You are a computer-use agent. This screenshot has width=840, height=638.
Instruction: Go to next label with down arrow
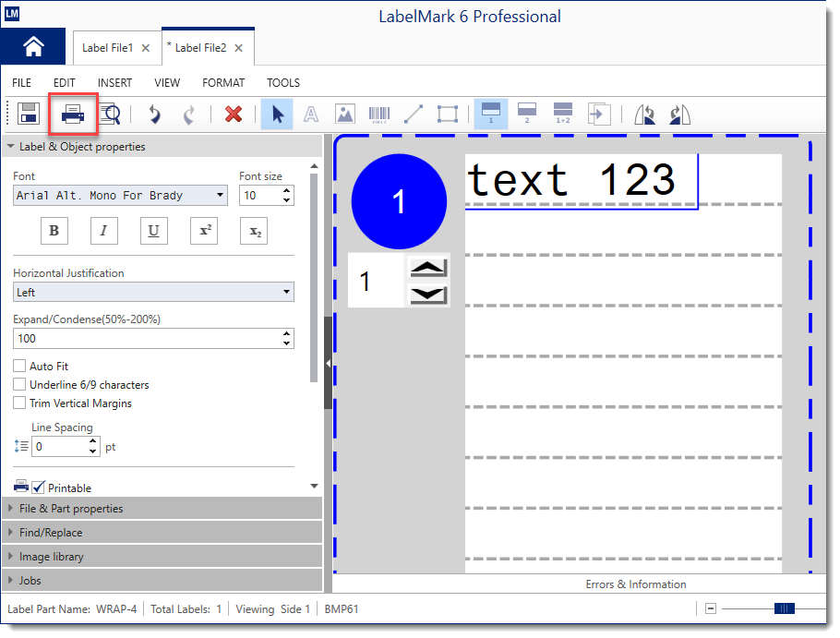click(x=427, y=295)
